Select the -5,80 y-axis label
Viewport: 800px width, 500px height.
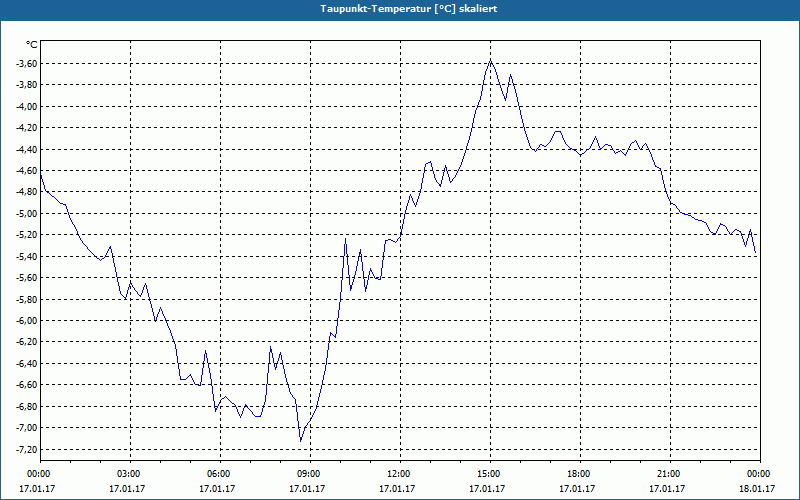click(x=27, y=299)
